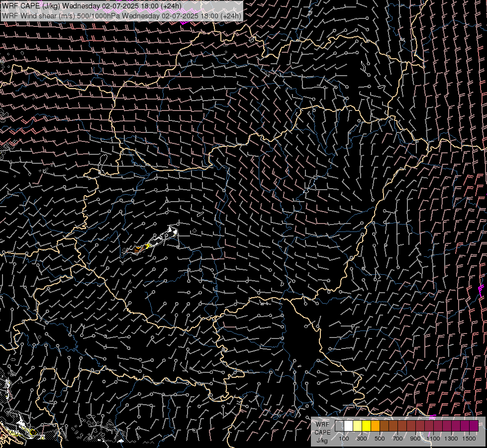
Task: Click the legend label 700
Action: pyautogui.click(x=397, y=439)
